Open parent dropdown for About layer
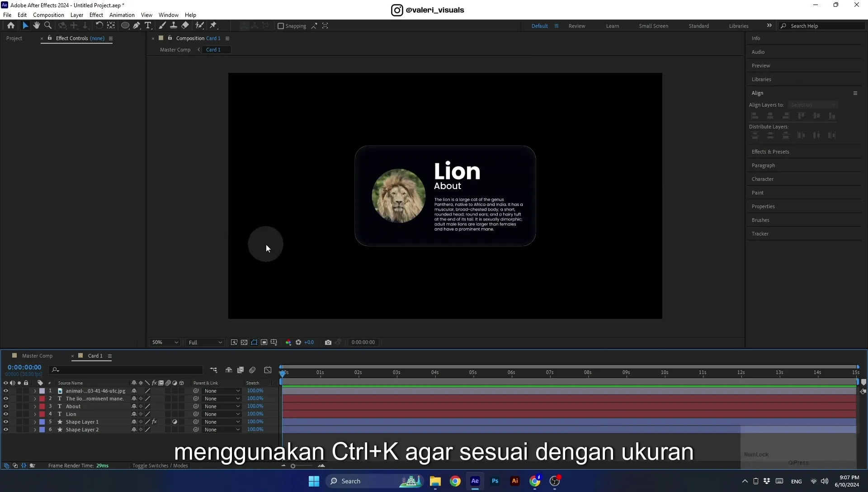Image resolution: width=868 pixels, height=492 pixels. pos(222,407)
